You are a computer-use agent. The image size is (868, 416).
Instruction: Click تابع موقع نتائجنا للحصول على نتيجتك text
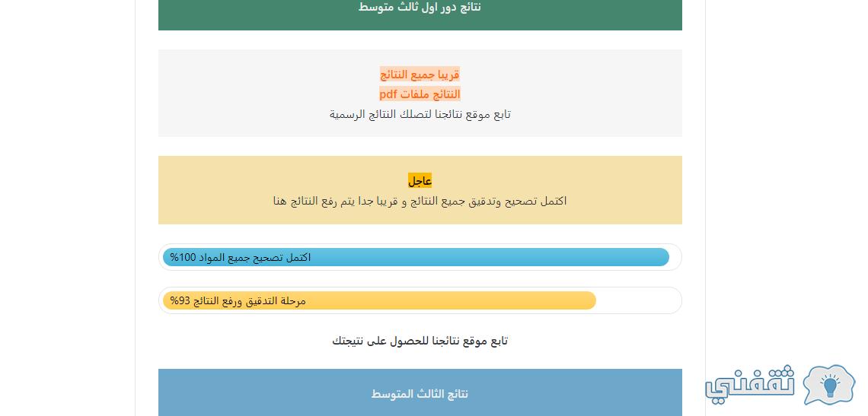click(x=420, y=341)
